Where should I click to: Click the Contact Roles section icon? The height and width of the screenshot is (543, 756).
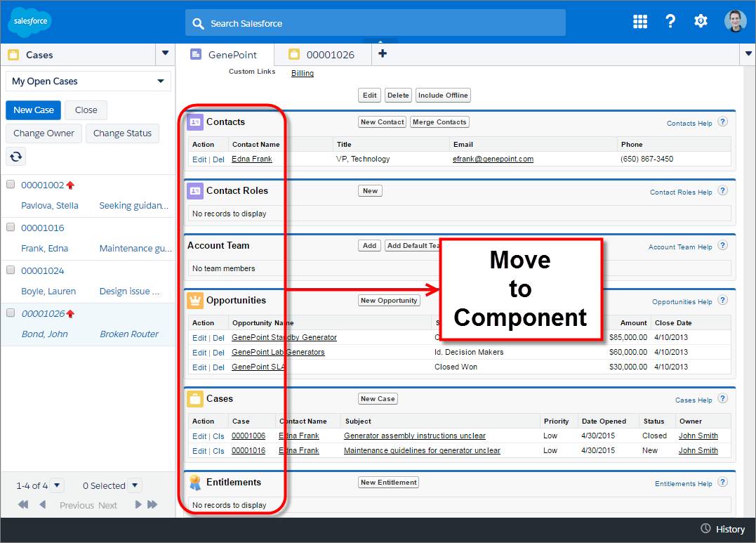[195, 191]
